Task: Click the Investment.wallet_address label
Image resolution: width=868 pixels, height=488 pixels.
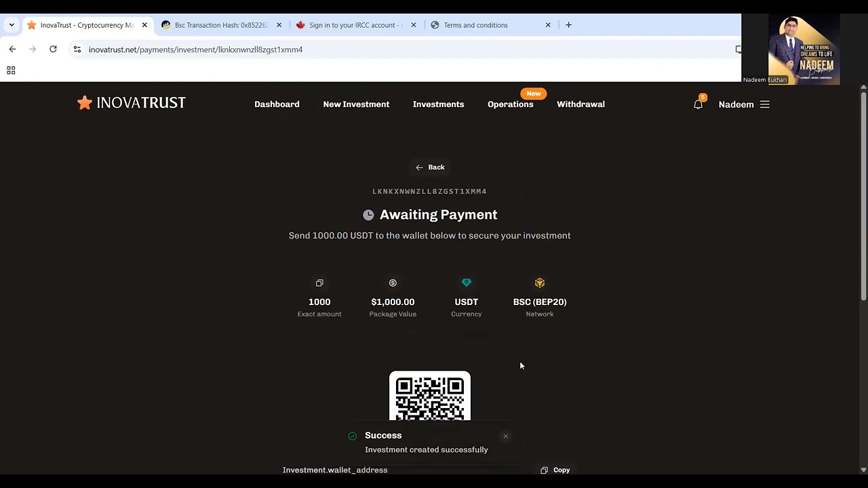Action: (x=335, y=470)
